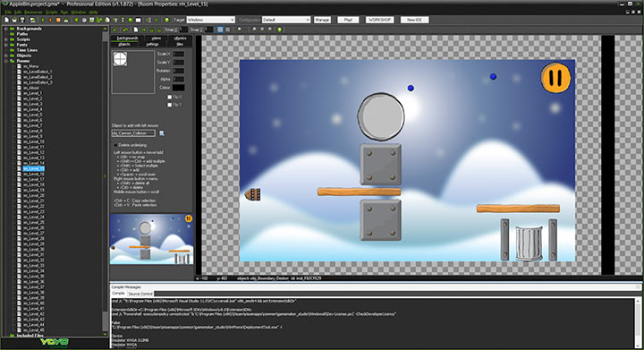Open the Window menu
Screen dimensions: 644x350
[x=79, y=13]
